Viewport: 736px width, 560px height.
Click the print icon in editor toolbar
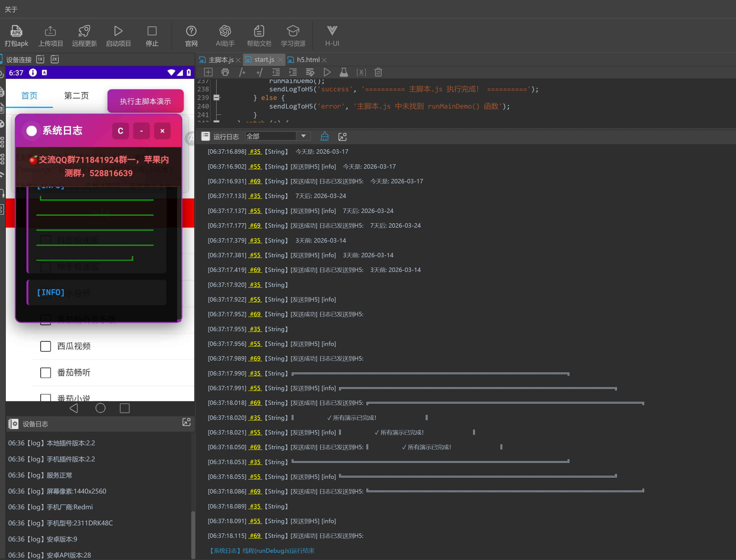225,72
